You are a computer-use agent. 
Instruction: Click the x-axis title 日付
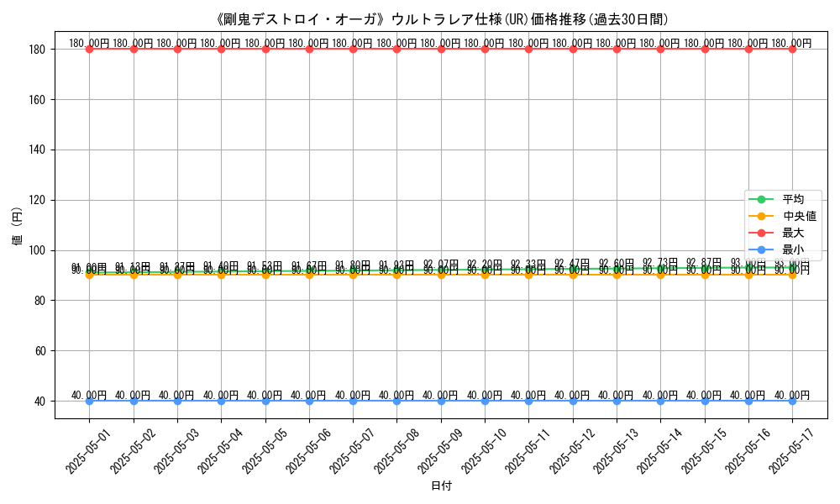(x=442, y=486)
